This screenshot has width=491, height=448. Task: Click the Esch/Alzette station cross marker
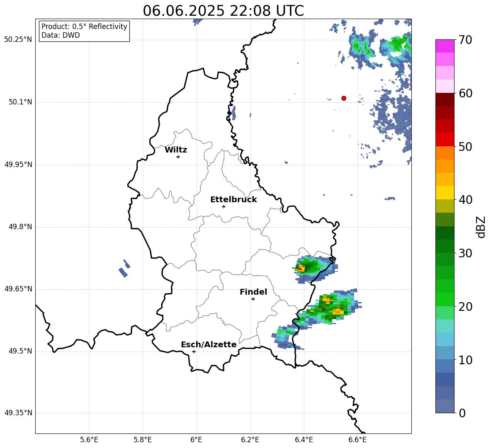click(194, 351)
